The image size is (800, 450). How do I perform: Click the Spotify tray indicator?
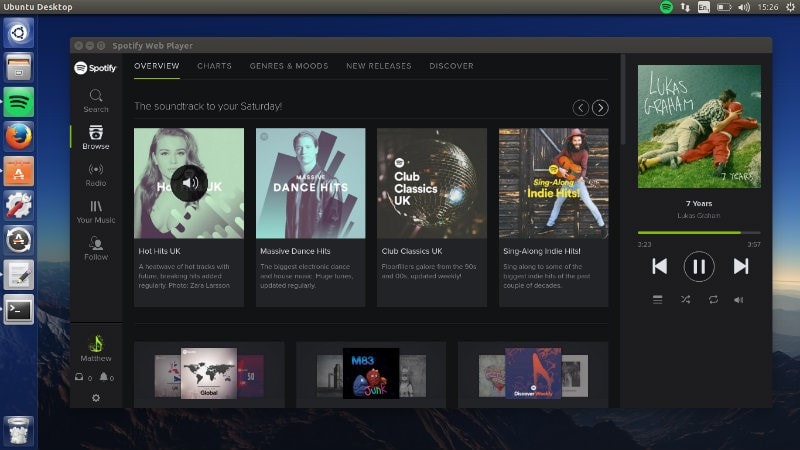coord(666,7)
